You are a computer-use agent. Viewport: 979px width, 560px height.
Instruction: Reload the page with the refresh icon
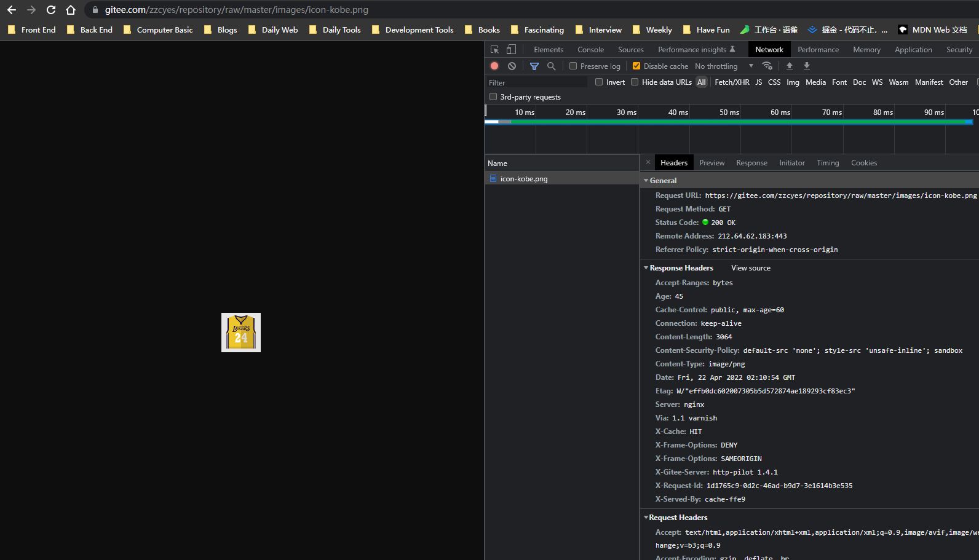[x=51, y=10]
